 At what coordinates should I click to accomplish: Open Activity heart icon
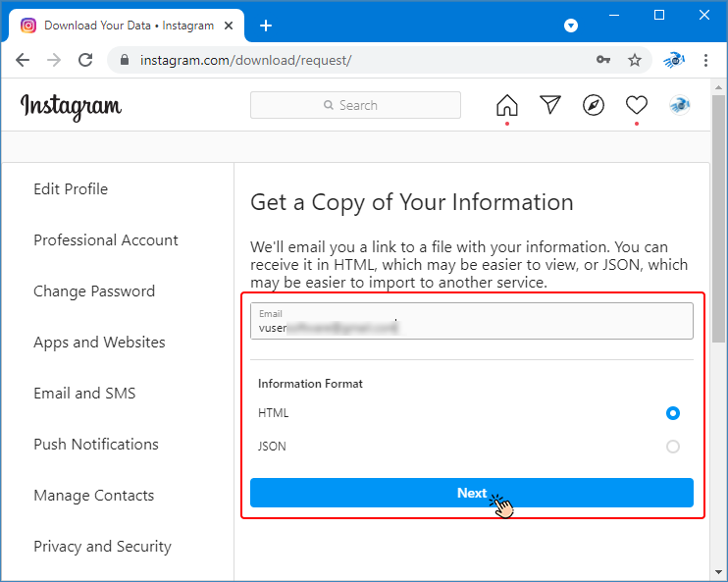click(637, 105)
